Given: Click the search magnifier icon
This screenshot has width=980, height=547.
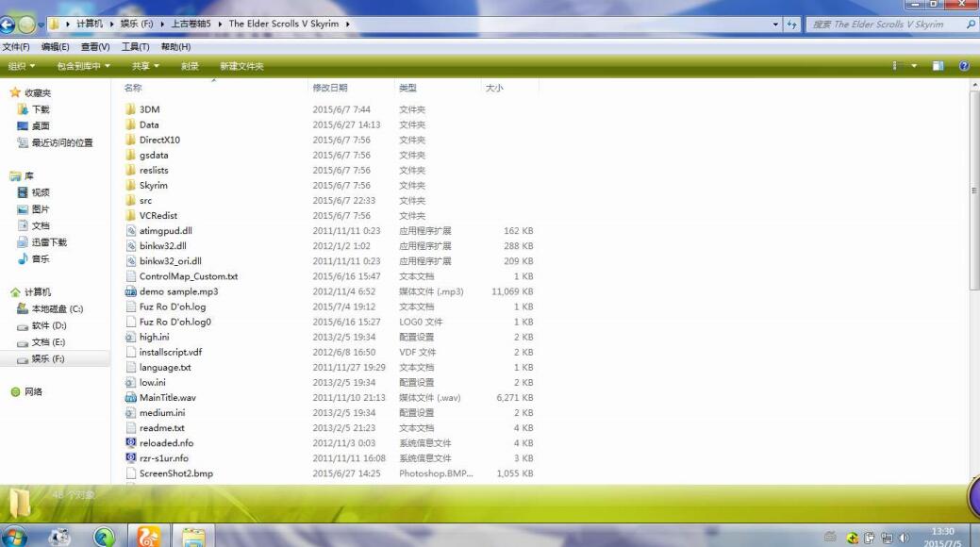Looking at the screenshot, I should coord(971,25).
